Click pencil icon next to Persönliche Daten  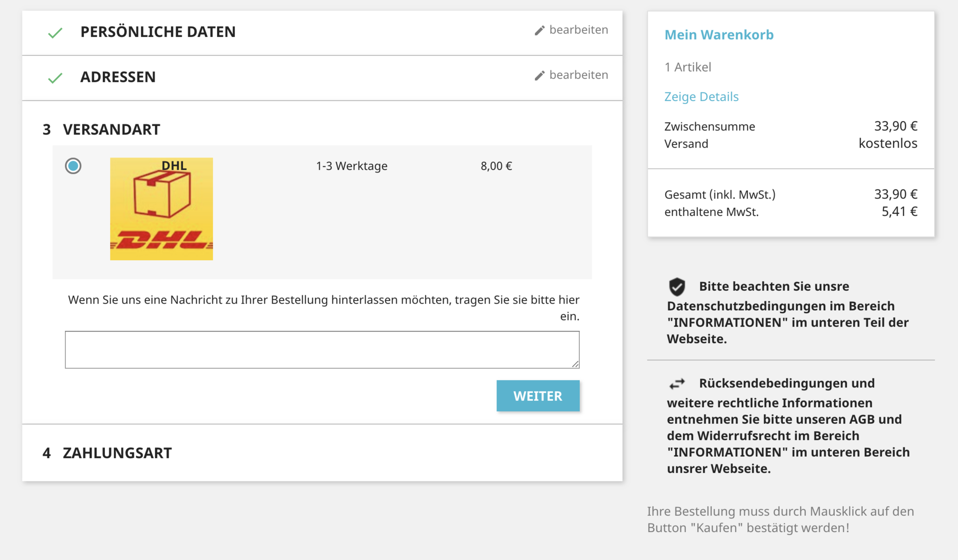(x=539, y=30)
